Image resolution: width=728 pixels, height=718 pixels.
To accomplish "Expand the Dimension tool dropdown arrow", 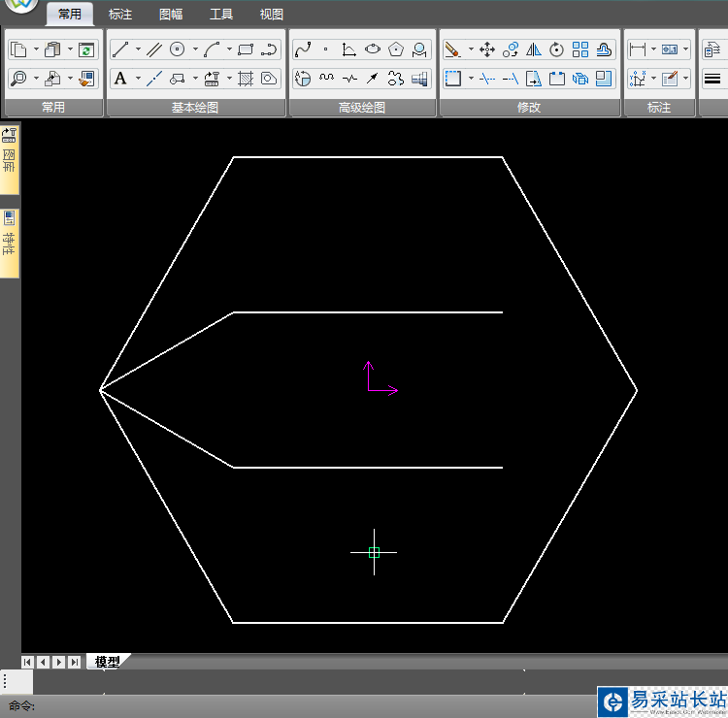I will coord(653,49).
